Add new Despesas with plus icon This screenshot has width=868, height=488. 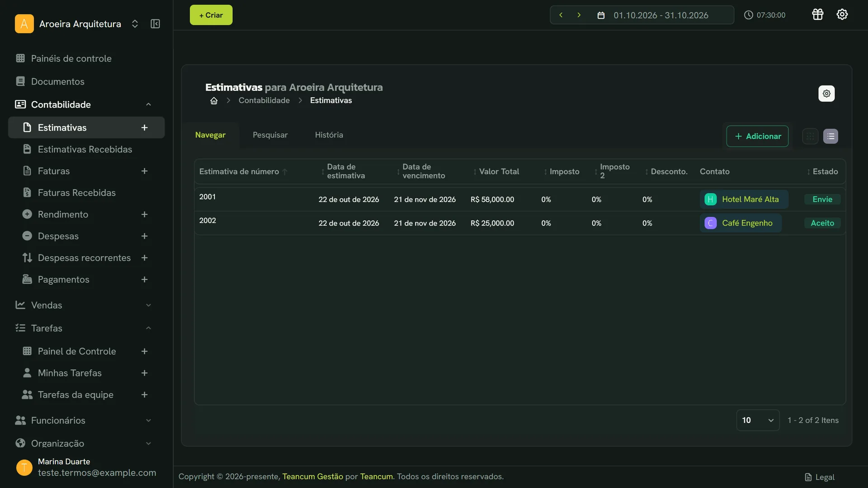pos(144,236)
